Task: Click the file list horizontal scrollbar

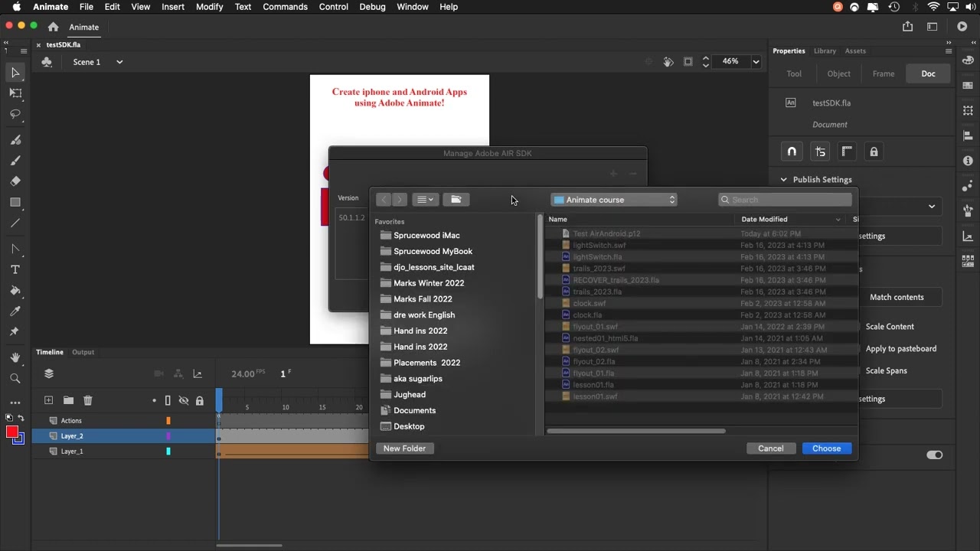Action: coord(636,431)
